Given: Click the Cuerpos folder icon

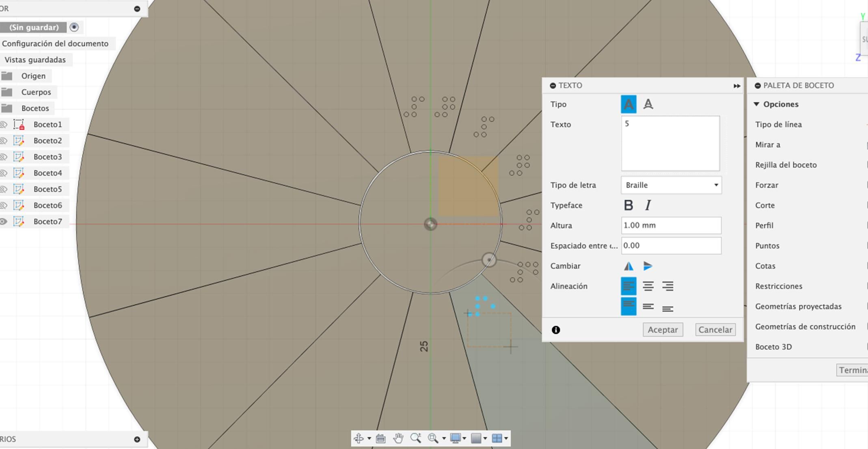Looking at the screenshot, I should tap(6, 92).
